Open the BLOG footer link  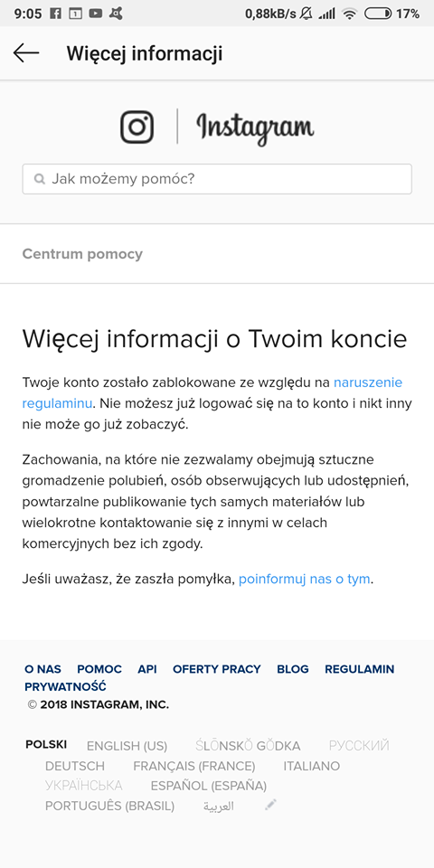click(293, 669)
